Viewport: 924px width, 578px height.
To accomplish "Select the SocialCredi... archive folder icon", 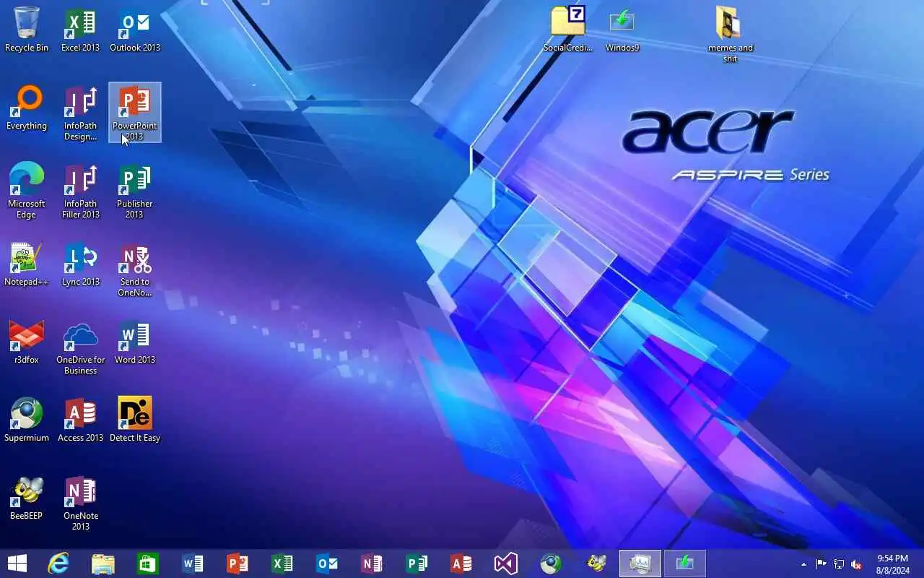I will [568, 30].
